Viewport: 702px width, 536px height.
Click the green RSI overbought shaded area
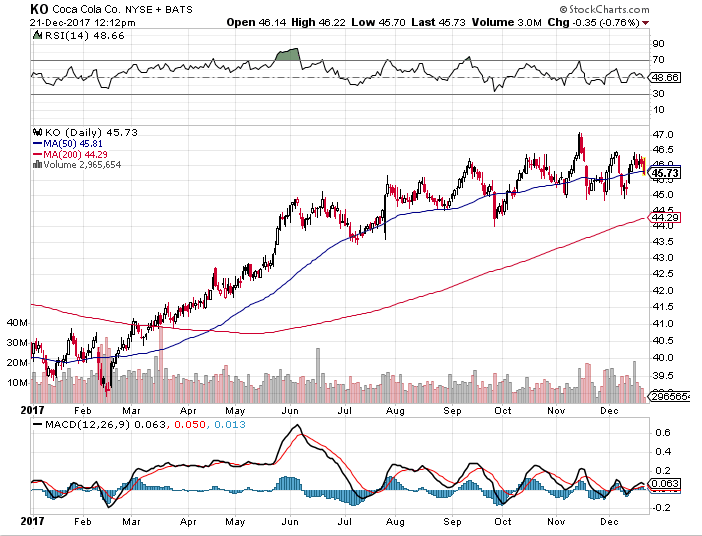tap(289, 53)
